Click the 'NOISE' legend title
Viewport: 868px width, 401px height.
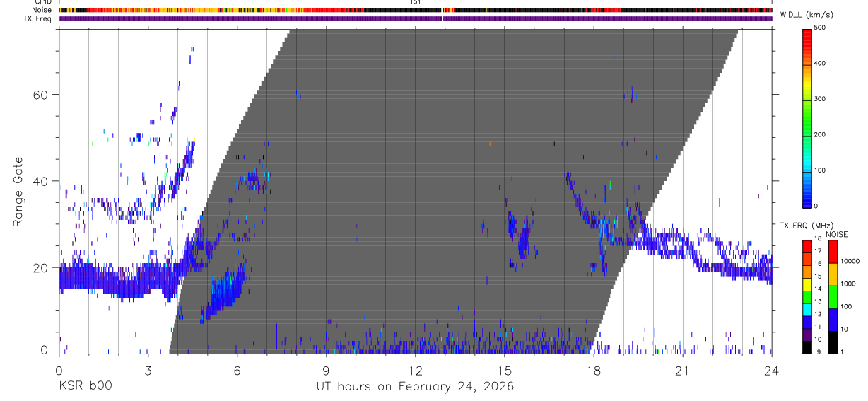837,234
